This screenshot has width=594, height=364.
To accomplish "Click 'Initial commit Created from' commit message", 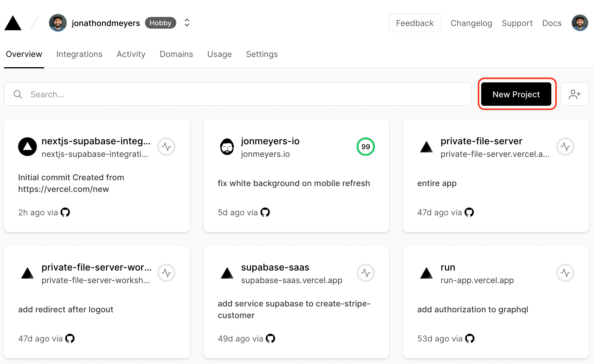I will pyautogui.click(x=71, y=183).
